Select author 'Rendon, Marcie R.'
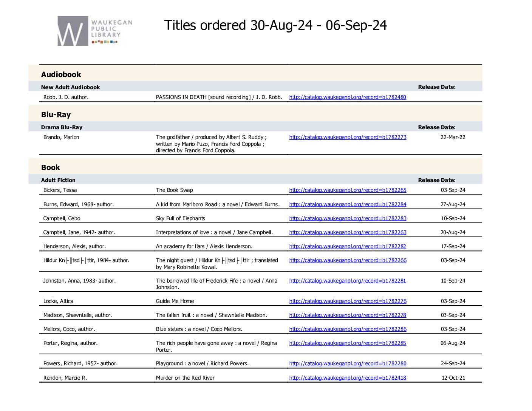 point(65,378)
